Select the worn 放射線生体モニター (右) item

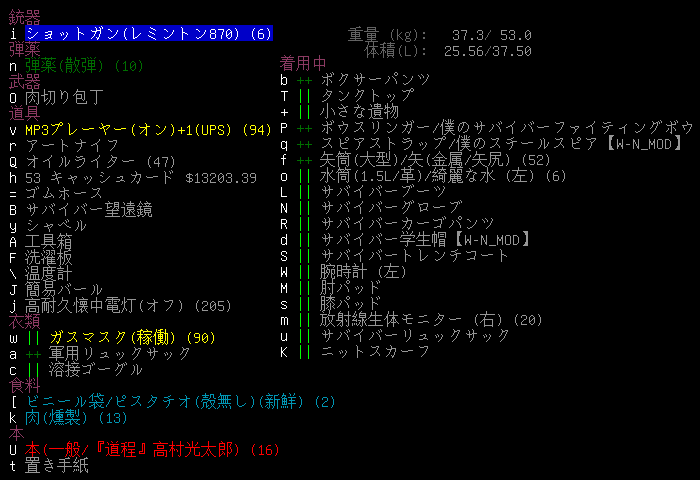pyautogui.click(x=431, y=320)
